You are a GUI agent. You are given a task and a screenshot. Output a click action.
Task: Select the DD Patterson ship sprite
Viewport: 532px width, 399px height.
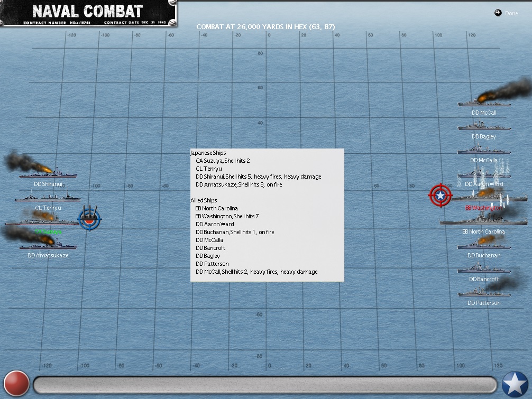484,292
